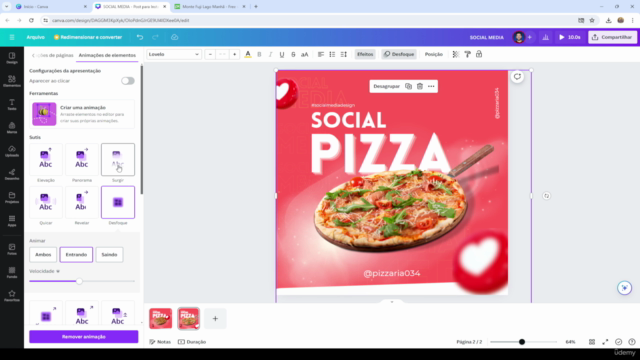The image size is (640, 360).
Task: Click the Desfoque animation toolbar button
Action: (399, 54)
